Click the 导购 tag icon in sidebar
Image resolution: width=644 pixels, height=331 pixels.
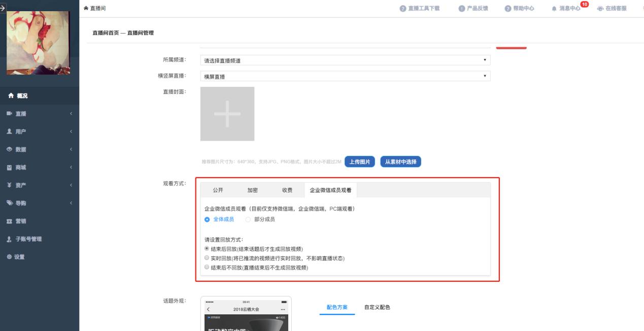click(10, 203)
